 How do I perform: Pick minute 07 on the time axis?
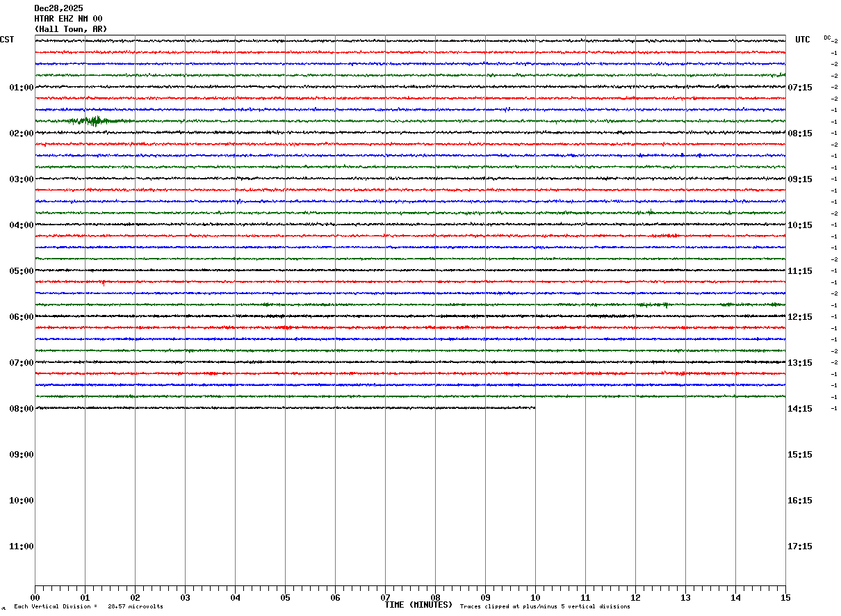385,597
